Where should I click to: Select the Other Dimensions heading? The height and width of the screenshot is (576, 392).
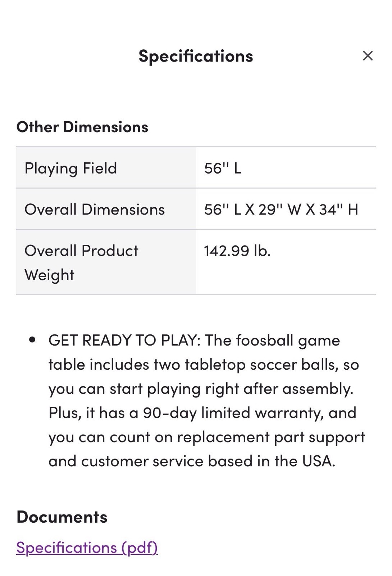82,127
